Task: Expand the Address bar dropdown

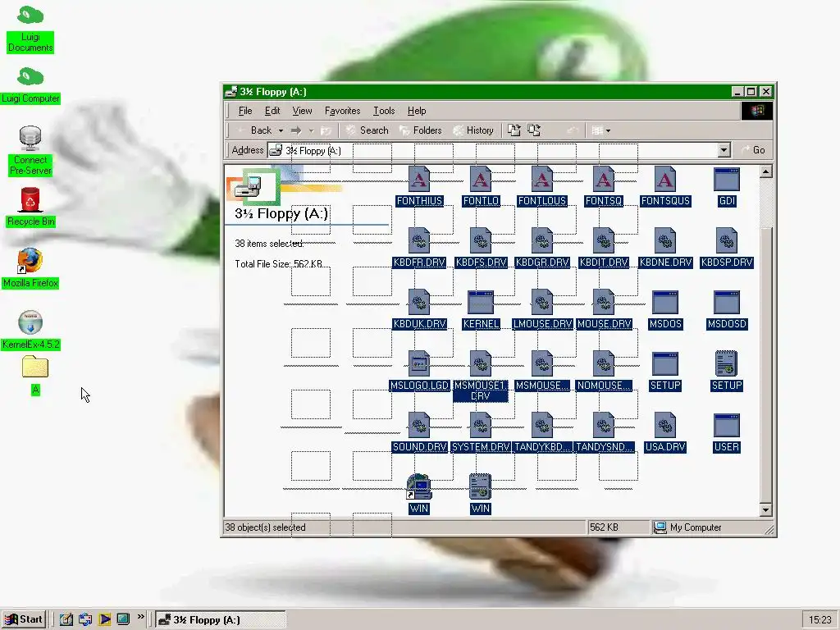Action: [724, 150]
